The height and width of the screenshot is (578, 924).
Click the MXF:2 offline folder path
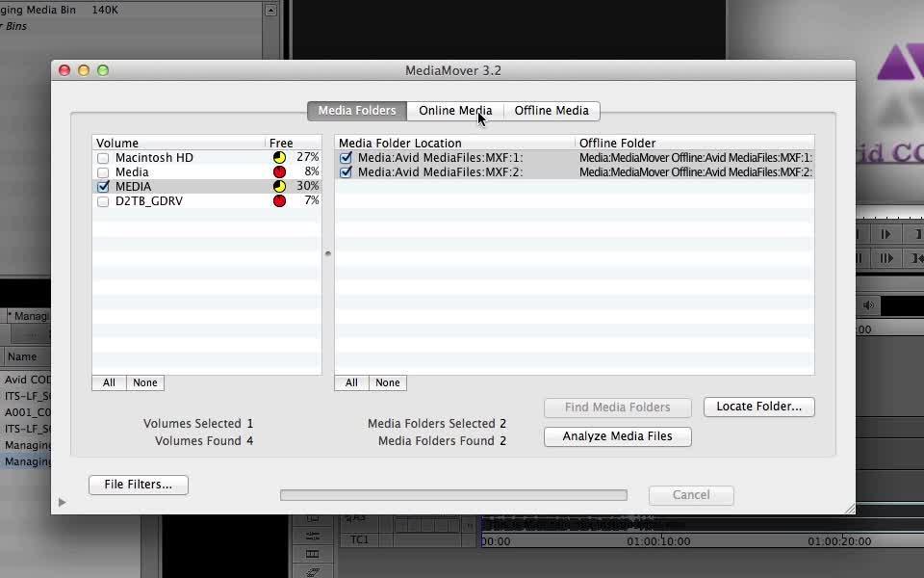695,172
